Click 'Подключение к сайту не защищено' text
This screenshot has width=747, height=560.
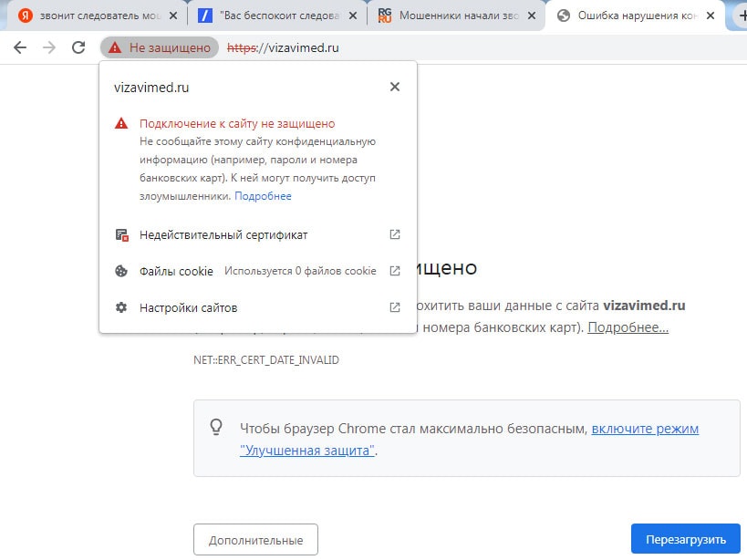tap(237, 124)
